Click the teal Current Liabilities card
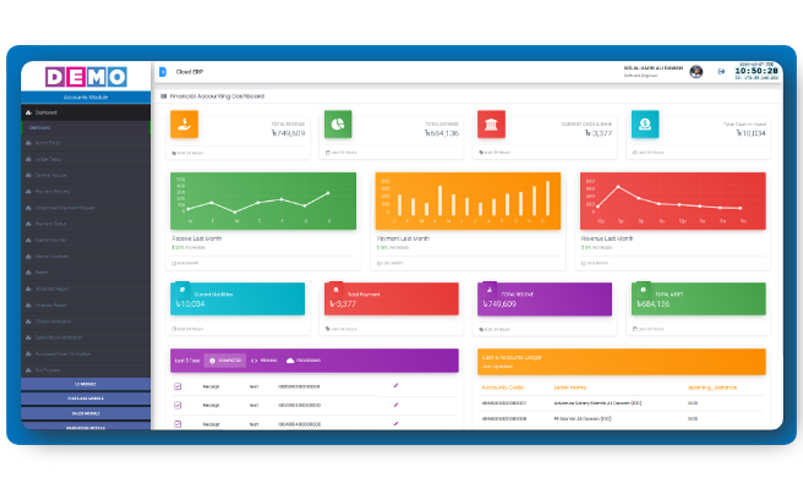The width and height of the screenshot is (803, 488). [x=237, y=299]
